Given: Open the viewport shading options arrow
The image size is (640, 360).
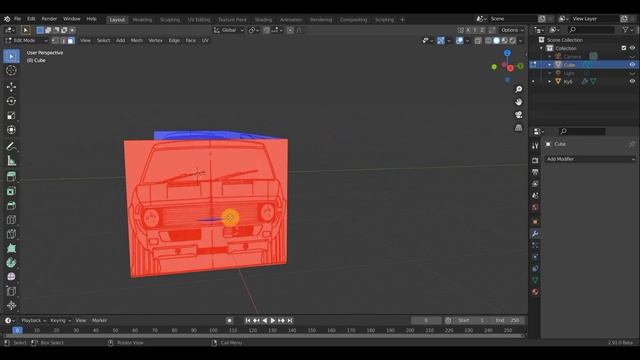Looking at the screenshot, I should 520,40.
